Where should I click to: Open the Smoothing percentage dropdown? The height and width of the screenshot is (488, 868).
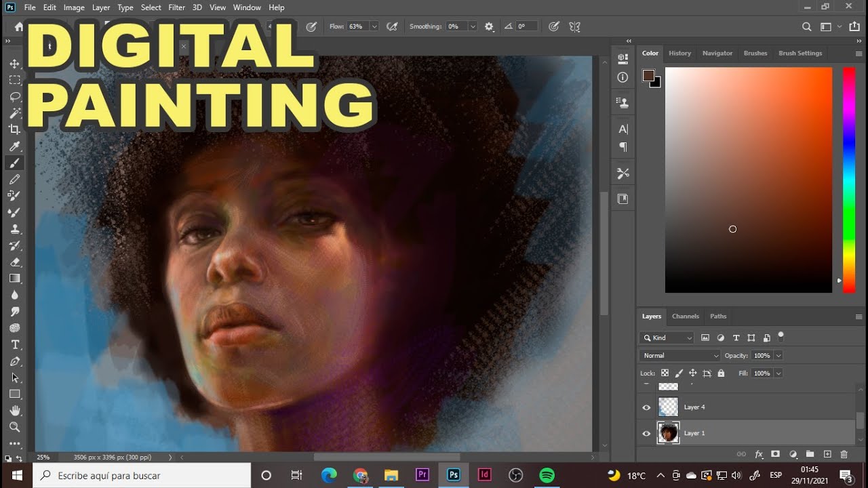473,26
